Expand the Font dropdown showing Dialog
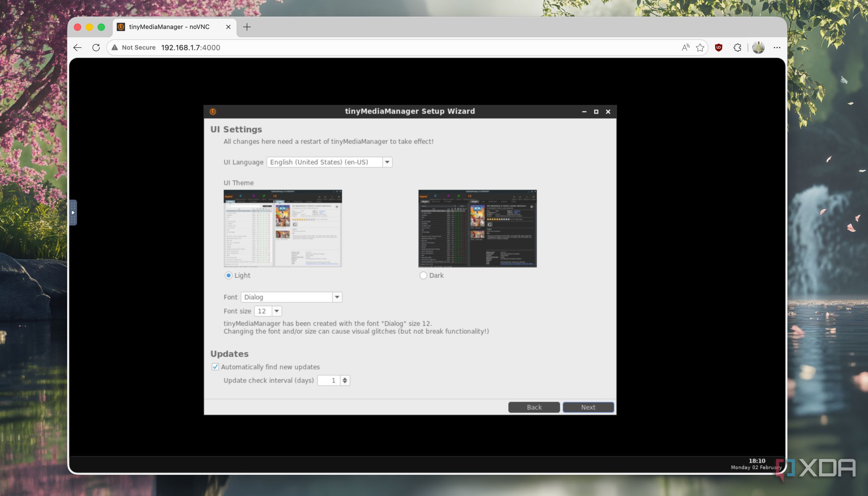This screenshot has height=496, width=868. point(337,297)
